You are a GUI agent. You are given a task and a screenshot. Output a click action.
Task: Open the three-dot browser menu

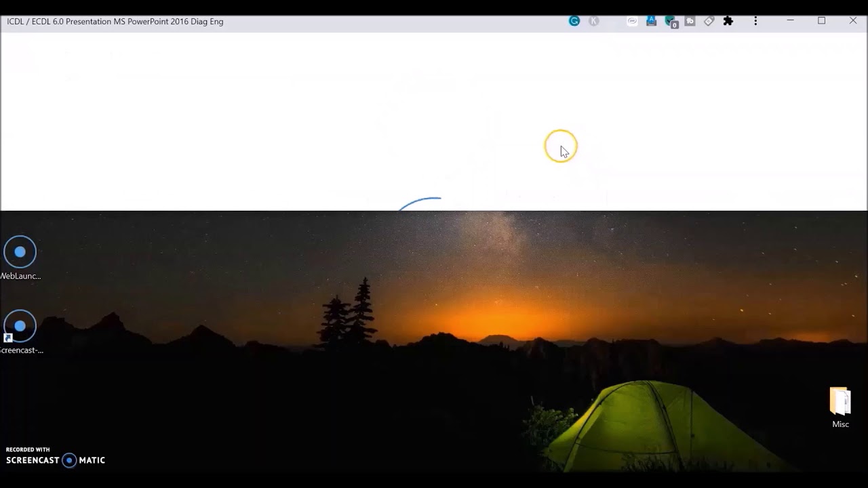755,21
